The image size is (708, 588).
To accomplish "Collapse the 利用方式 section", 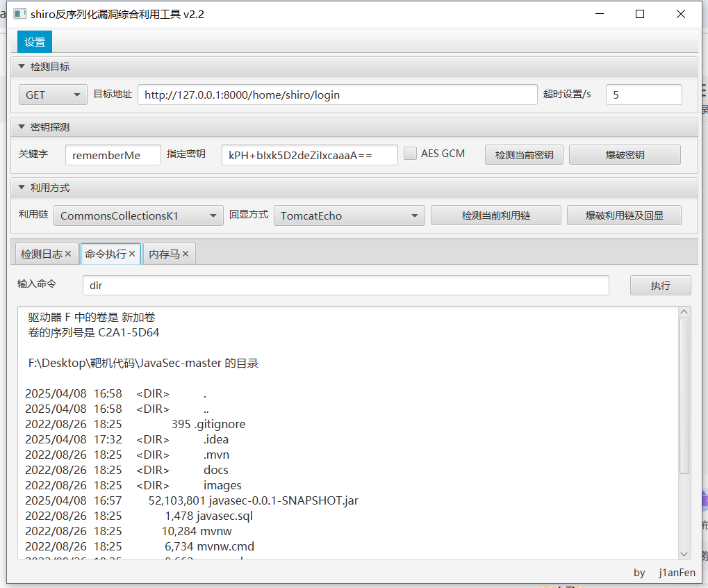I will [22, 188].
